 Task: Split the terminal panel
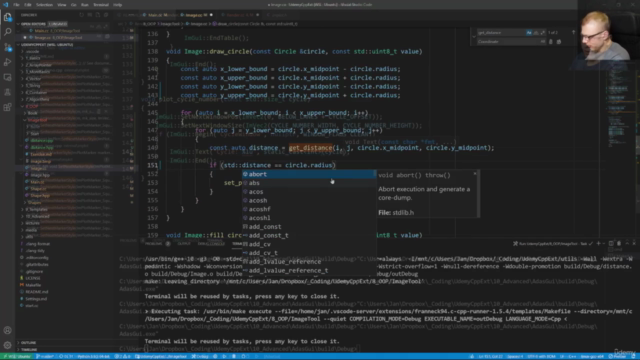pos(611,243)
